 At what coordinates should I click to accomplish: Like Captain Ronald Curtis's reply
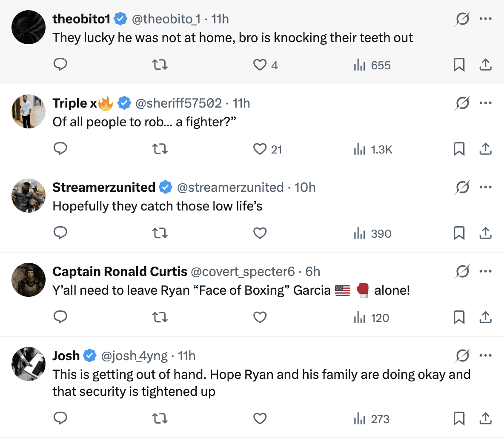[260, 317]
